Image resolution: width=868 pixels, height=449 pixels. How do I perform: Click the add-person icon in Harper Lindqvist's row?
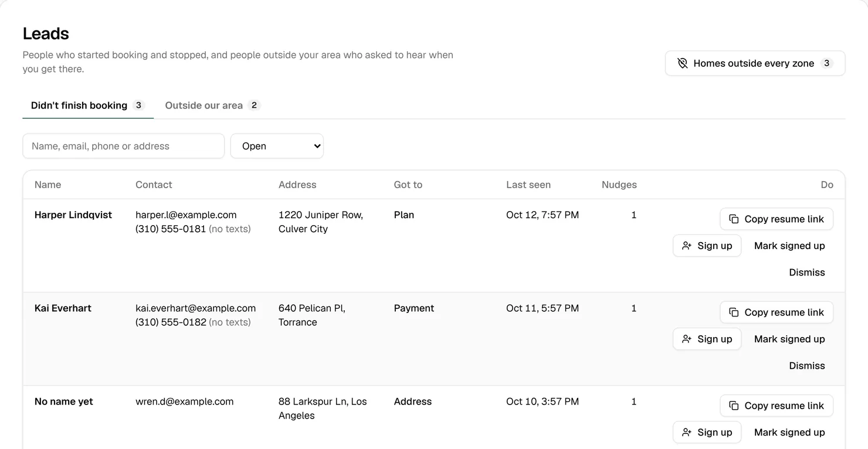coord(687,246)
